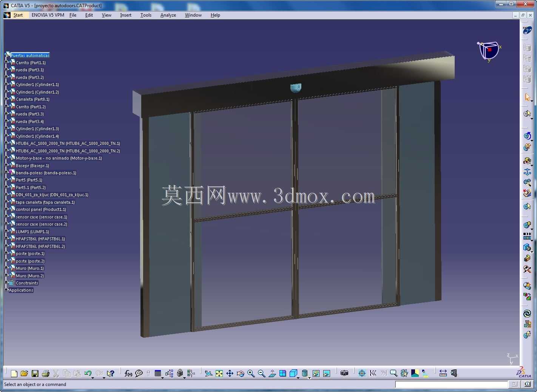Select banda-poleas (banda-poleas.1) in tree
The width and height of the screenshot is (537, 392).
point(46,173)
